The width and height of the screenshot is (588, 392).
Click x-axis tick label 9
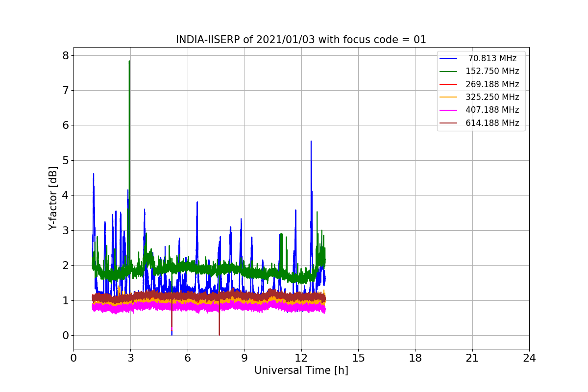pos(245,358)
